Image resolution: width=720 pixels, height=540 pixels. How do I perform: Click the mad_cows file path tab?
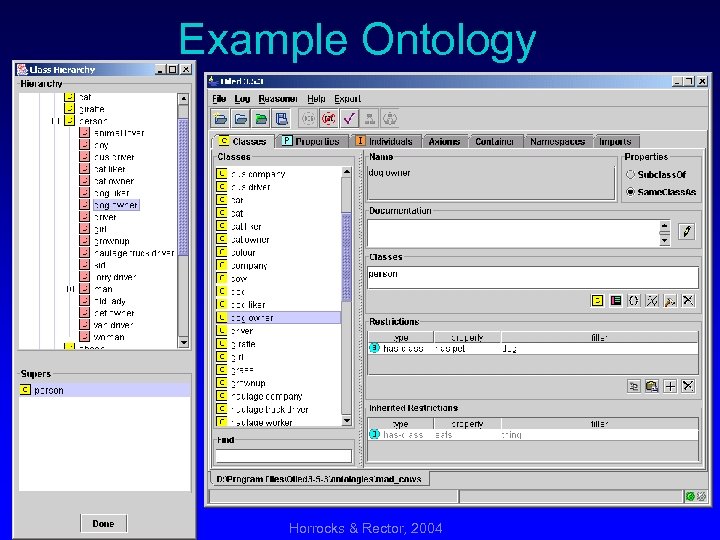tap(319, 479)
